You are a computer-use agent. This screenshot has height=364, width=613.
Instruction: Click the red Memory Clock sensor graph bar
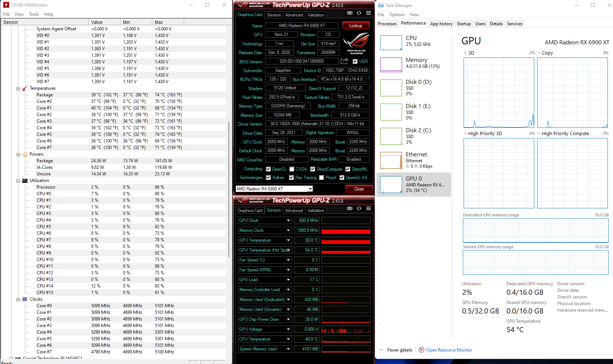346,230
